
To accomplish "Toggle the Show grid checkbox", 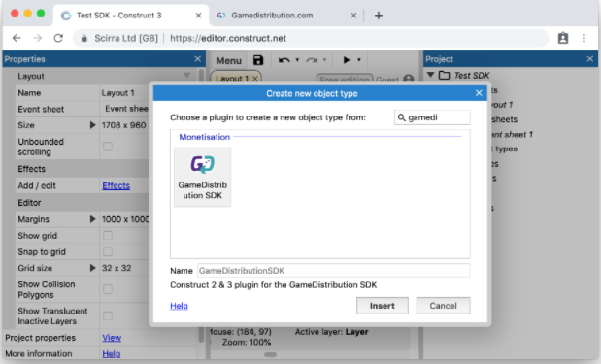I will click(108, 235).
